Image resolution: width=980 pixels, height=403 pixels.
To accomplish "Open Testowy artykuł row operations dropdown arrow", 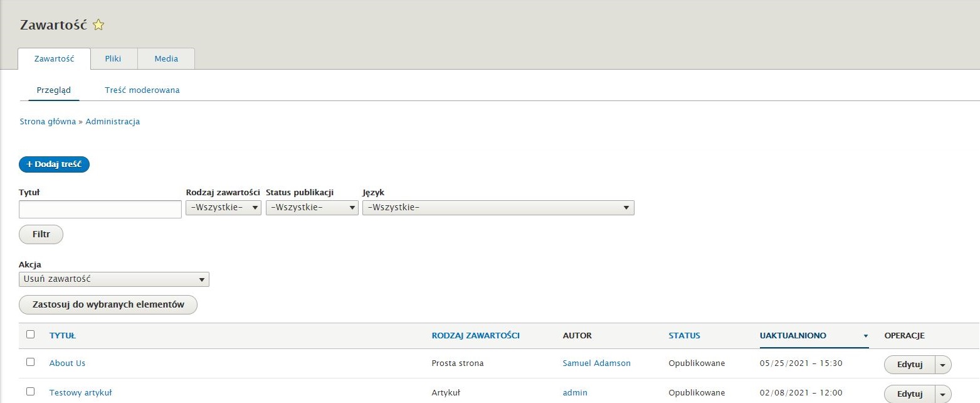I will coord(943,394).
